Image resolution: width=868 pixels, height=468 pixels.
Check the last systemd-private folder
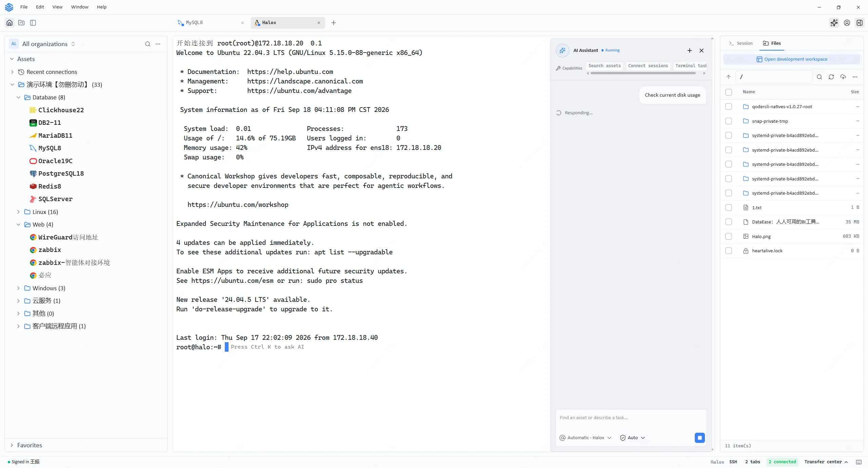pyautogui.click(x=729, y=193)
